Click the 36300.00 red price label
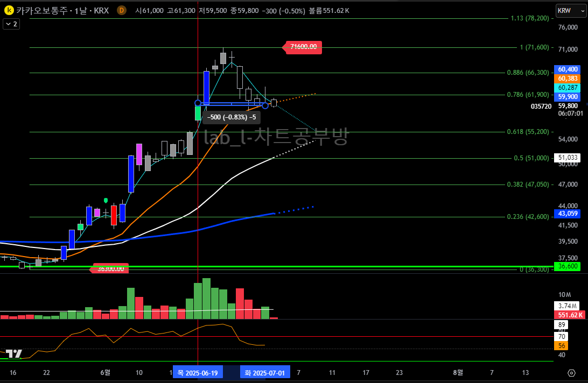Image resolution: width=588 pixels, height=383 pixels. pos(110,268)
